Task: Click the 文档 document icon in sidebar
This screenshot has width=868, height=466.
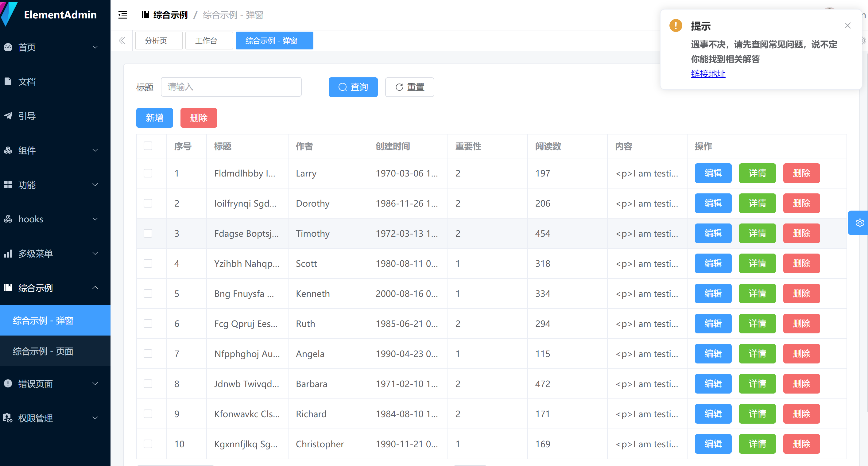Action: (x=8, y=82)
